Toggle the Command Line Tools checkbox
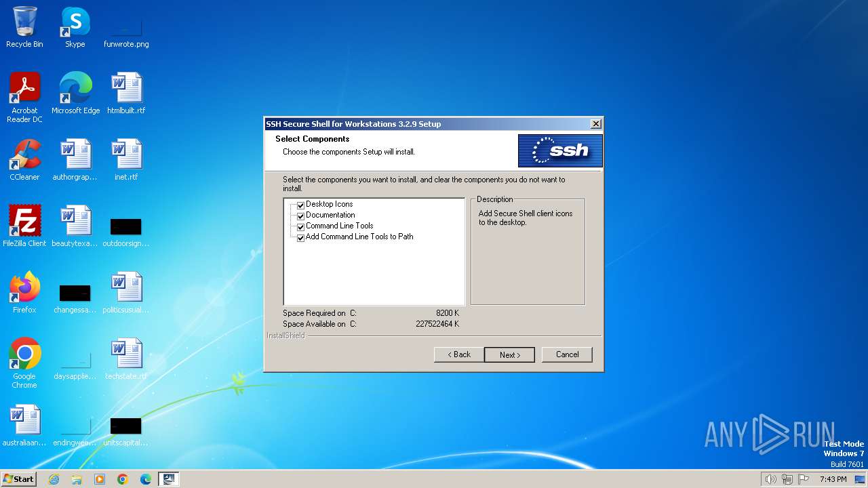The image size is (868, 488). (300, 226)
